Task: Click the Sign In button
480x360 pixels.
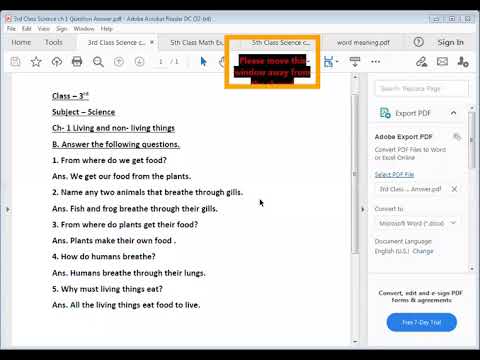Action: click(451, 42)
